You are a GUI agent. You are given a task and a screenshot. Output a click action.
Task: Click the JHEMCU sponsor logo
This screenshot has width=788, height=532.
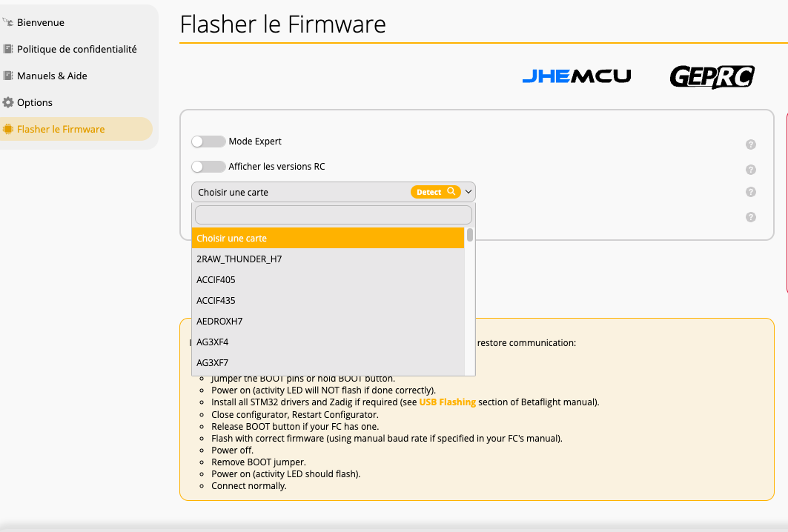(576, 76)
